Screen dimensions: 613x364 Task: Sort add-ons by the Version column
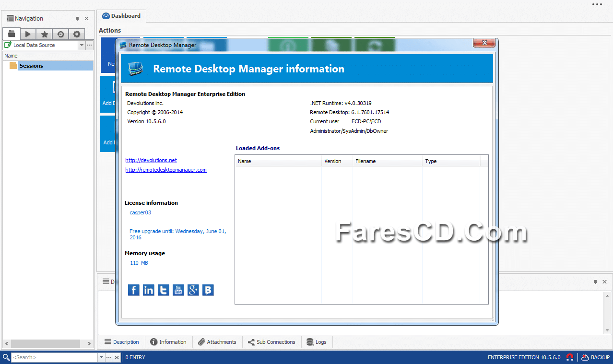337,161
